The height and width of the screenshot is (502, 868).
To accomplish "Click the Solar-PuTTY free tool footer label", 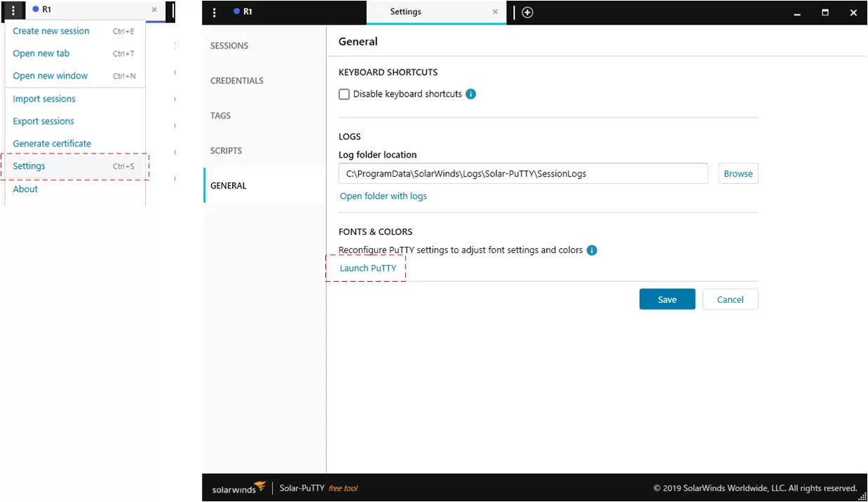I will (318, 488).
